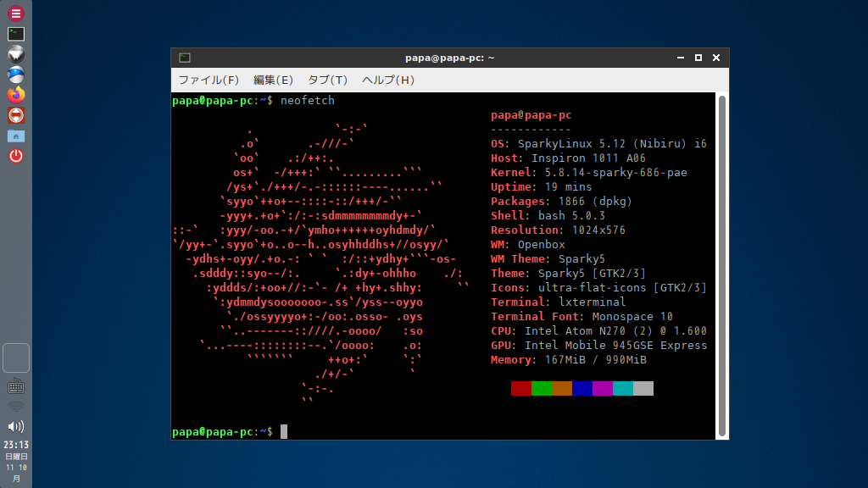Open the red hamburger application menu

pyautogui.click(x=16, y=14)
